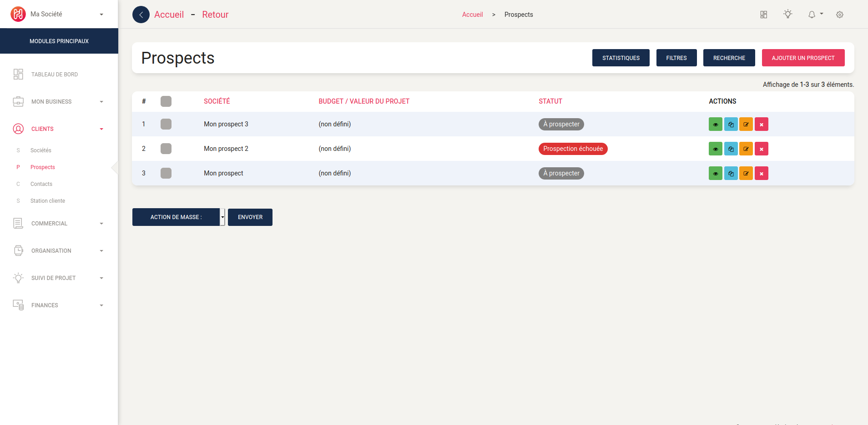Open the ACTION DE MASSE dropdown

(178, 217)
